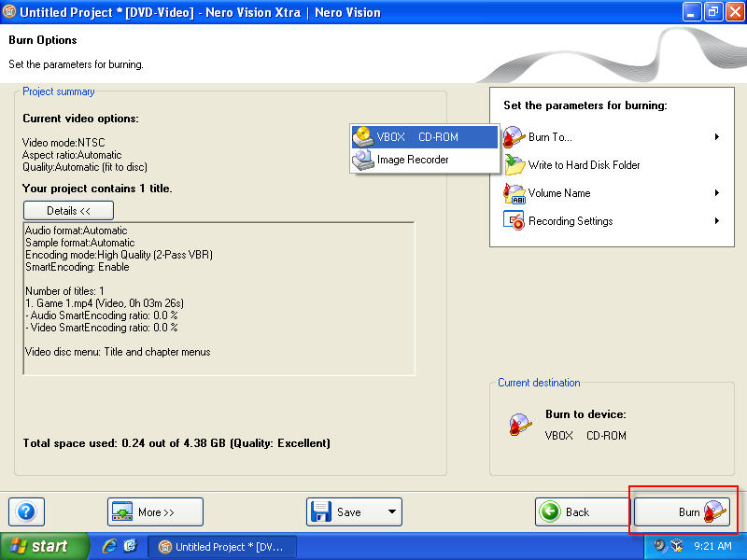
Task: Click the Recording Settings icon
Action: coord(514,221)
